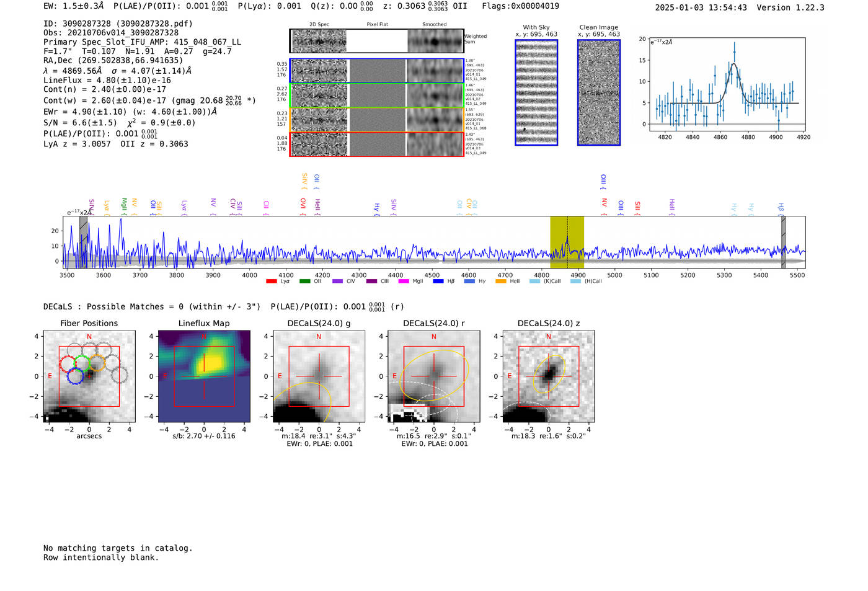This screenshot has height=591, width=868.
Task: Click the Gaussian emission line fit plot
Action: [x=727, y=84]
